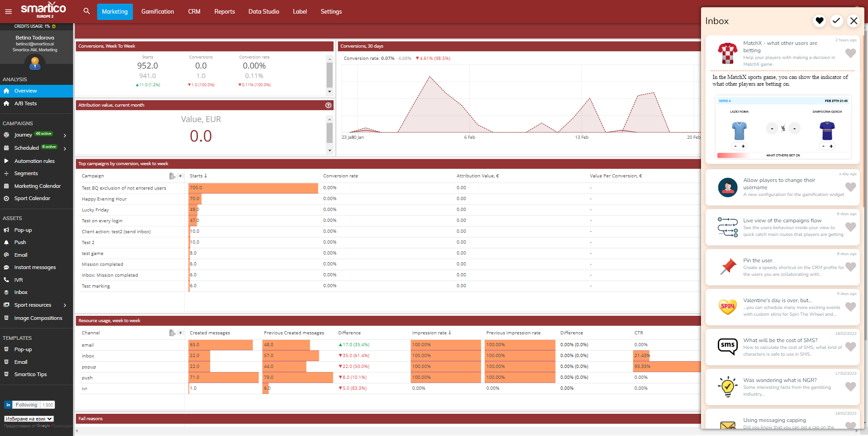This screenshot has width=868, height=436.
Task: Click the LinkedIn Following button
Action: click(x=26, y=405)
